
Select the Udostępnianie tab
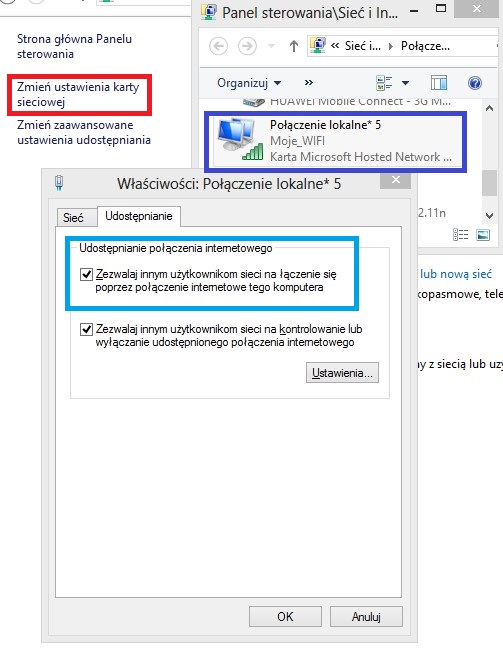click(x=138, y=216)
